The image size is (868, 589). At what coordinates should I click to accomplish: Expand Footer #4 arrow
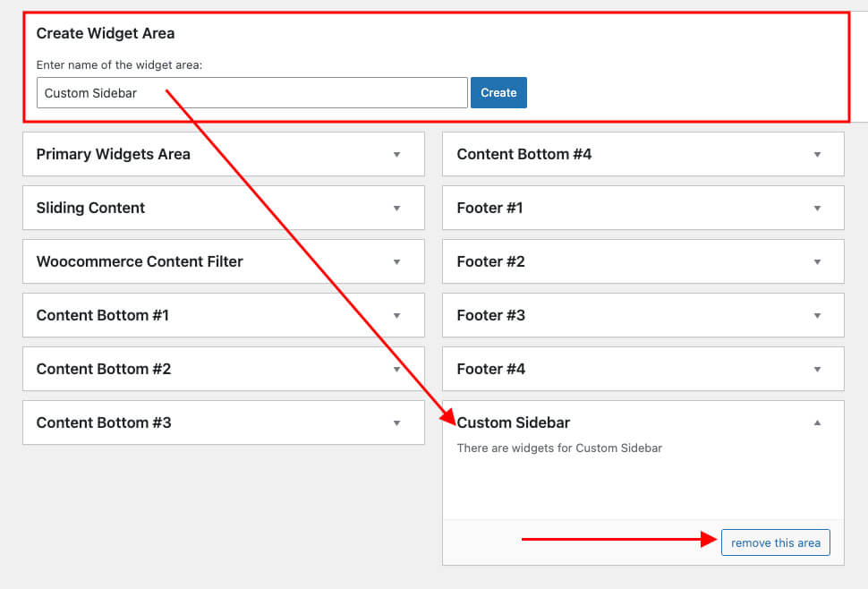(817, 370)
